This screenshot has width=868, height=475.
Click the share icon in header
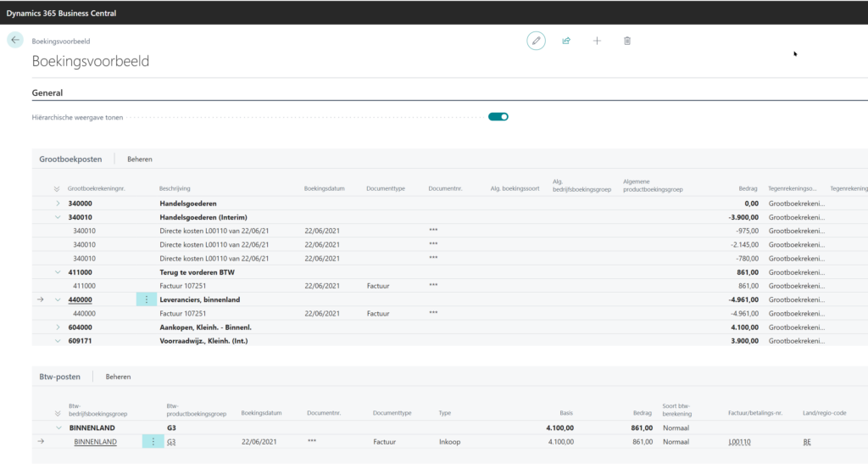pos(566,41)
